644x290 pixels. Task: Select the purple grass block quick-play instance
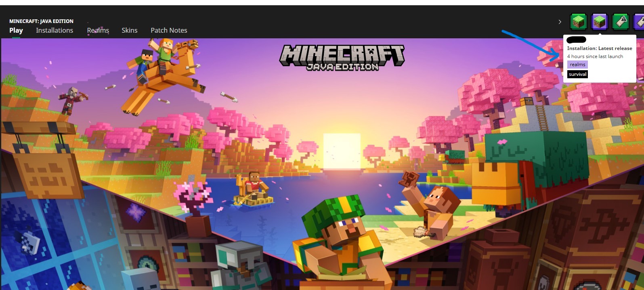click(600, 22)
